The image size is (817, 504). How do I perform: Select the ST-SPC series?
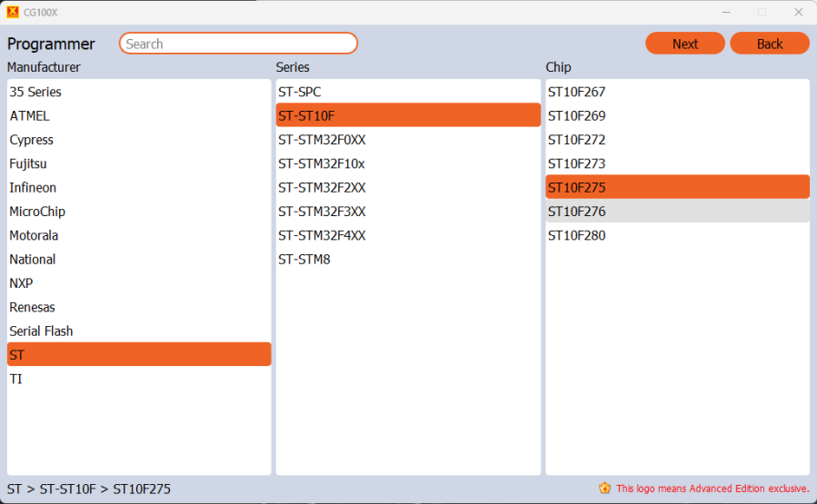point(300,92)
